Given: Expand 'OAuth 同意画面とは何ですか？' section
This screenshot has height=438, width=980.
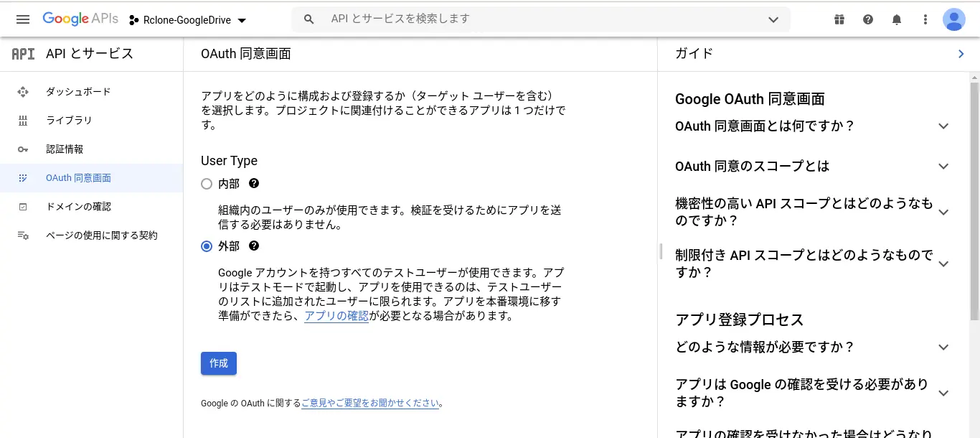Looking at the screenshot, I should click(x=812, y=126).
